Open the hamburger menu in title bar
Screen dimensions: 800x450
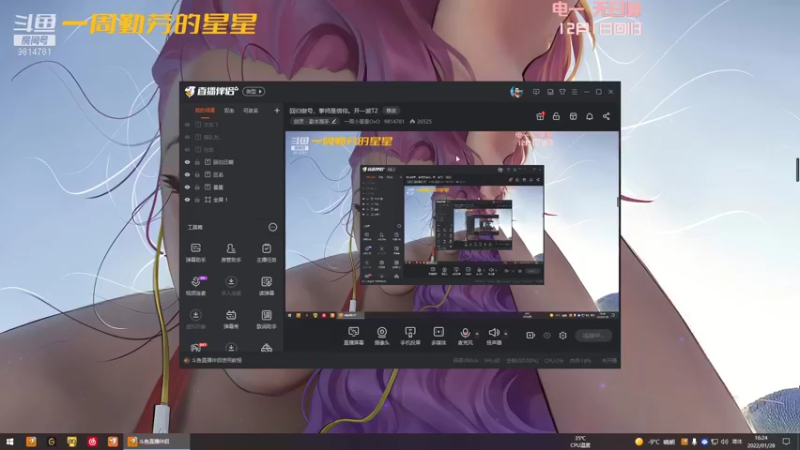click(574, 92)
